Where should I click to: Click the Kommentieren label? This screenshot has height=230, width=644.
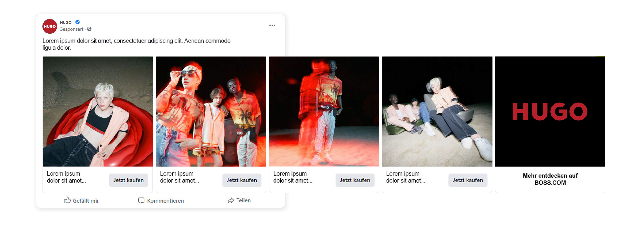point(165,201)
